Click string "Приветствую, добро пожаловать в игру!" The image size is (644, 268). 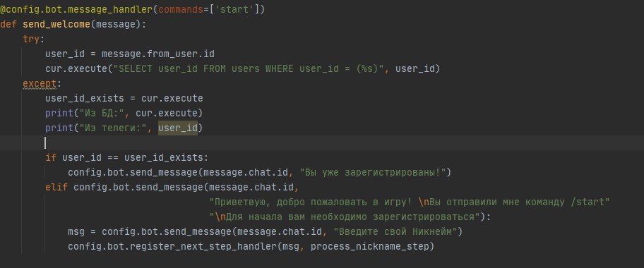click(x=314, y=202)
